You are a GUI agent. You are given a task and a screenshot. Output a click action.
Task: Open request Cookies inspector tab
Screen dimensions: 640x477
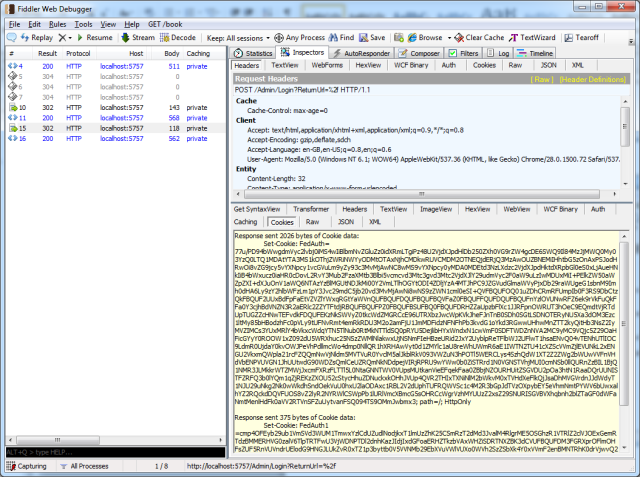tap(484, 65)
